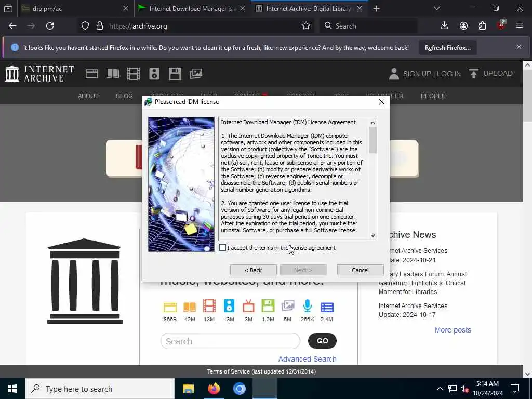Image resolution: width=532 pixels, height=399 pixels.
Task: Open the Firefox downloads panel
Action: (445, 26)
